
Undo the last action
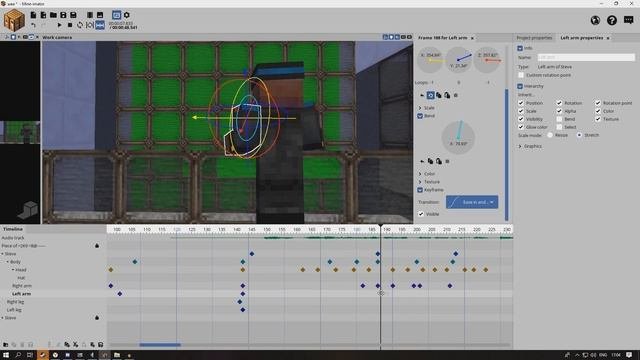pyautogui.click(x=33, y=25)
